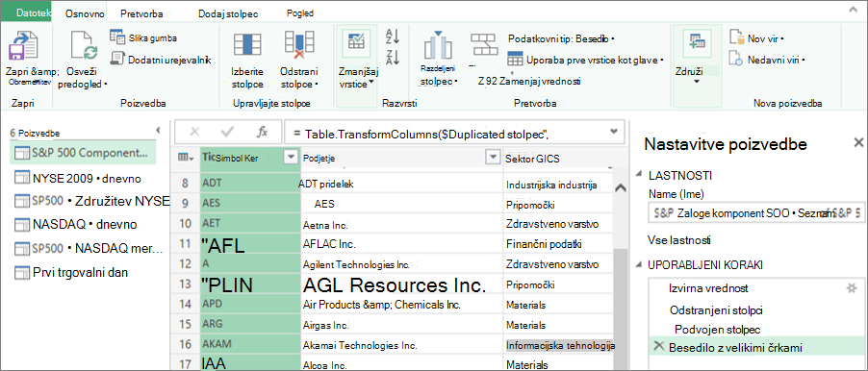Click Nov vir new source icon
The image size is (868, 371).
(x=736, y=37)
